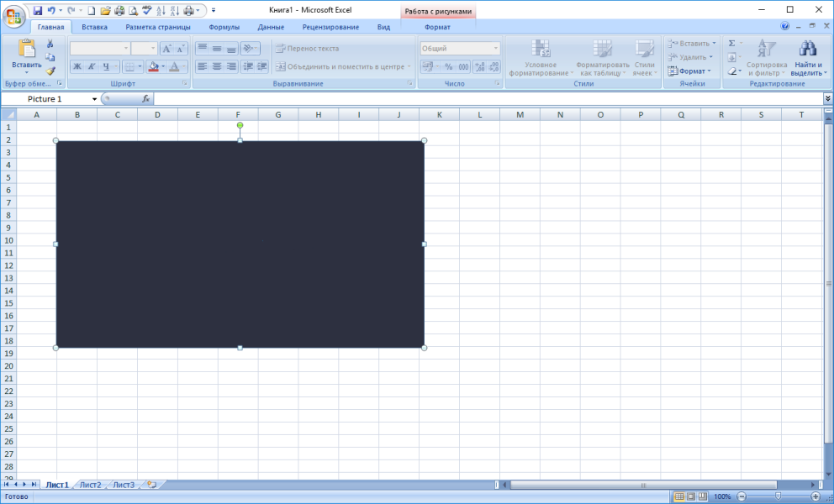Open an existing file via folder icon
This screenshot has height=504, width=834.
105,10
